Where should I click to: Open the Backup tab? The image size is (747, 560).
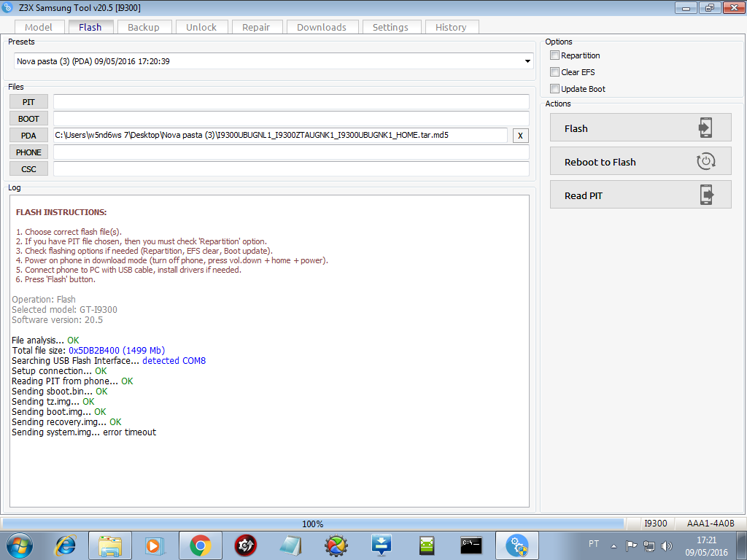point(144,27)
